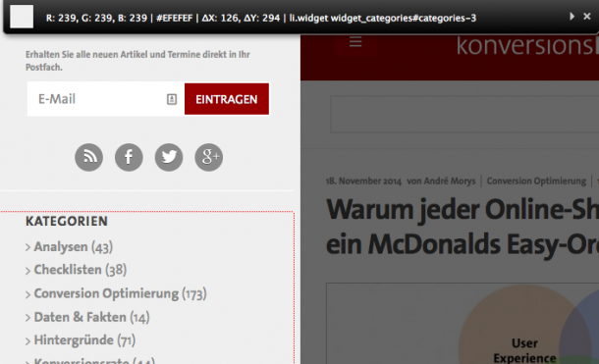Open the RSS feed icon

click(x=89, y=157)
